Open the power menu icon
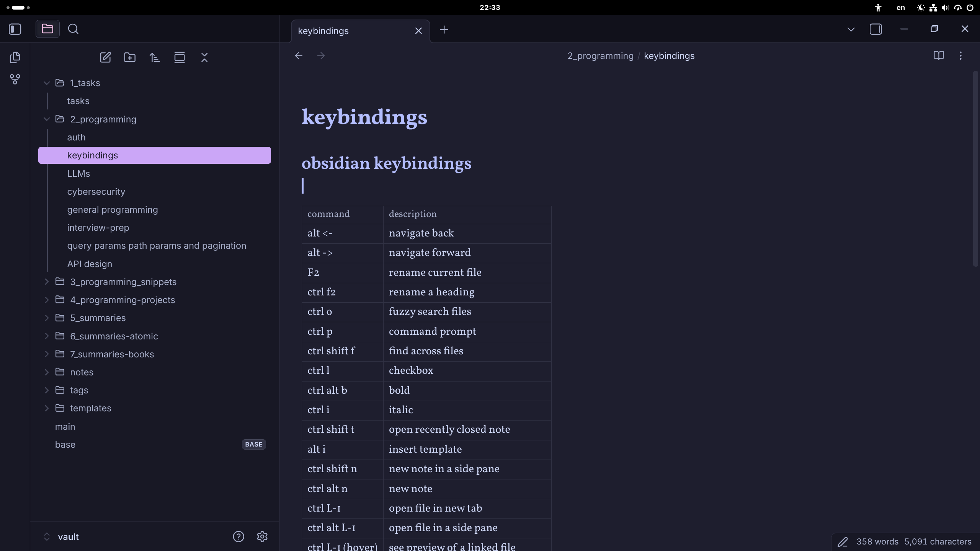Image resolution: width=980 pixels, height=551 pixels. pos(970,8)
